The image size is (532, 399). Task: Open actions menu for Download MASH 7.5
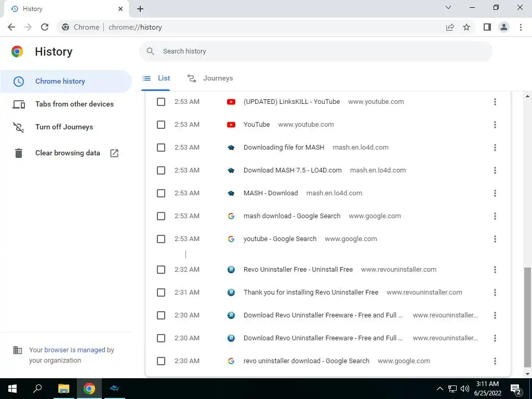point(495,170)
